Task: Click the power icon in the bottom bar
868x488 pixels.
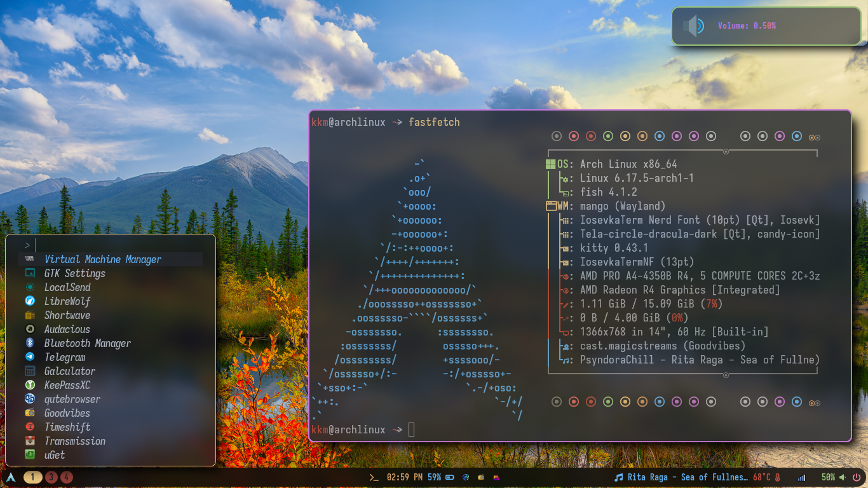Action: (x=857, y=477)
